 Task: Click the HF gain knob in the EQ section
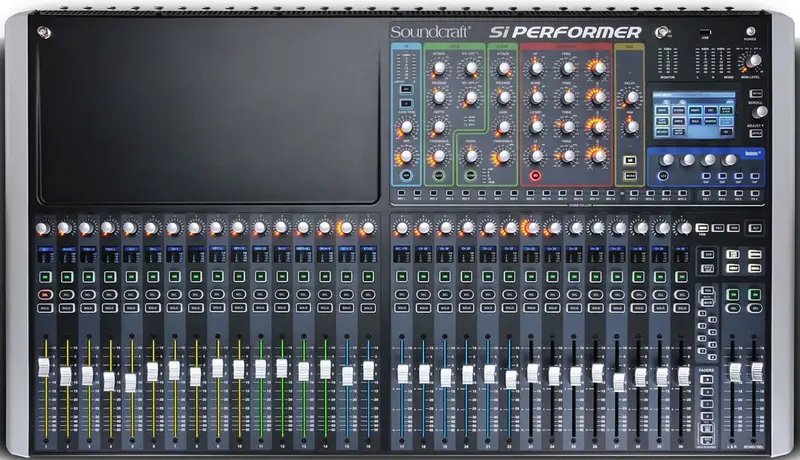536,67
